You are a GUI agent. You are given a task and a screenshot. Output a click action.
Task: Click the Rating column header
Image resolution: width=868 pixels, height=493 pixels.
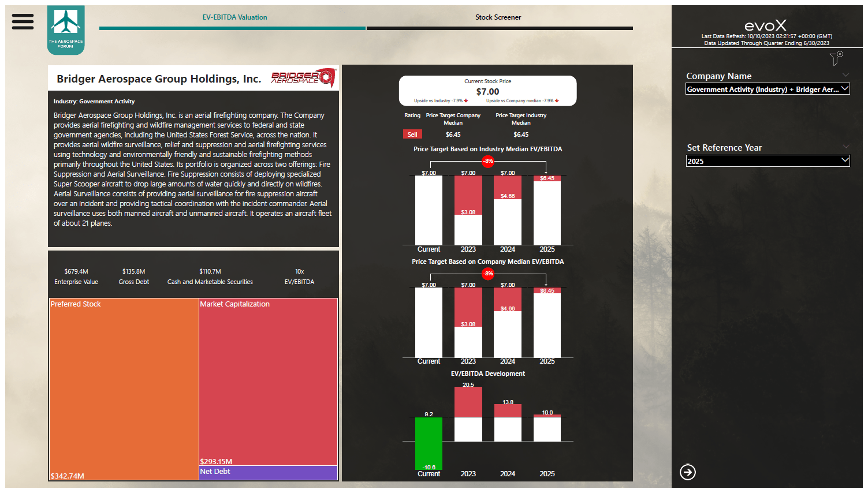pos(412,115)
